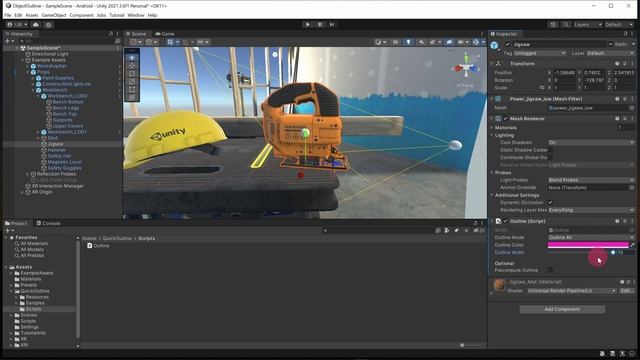
Task: Open the Component menu
Action: point(81,15)
